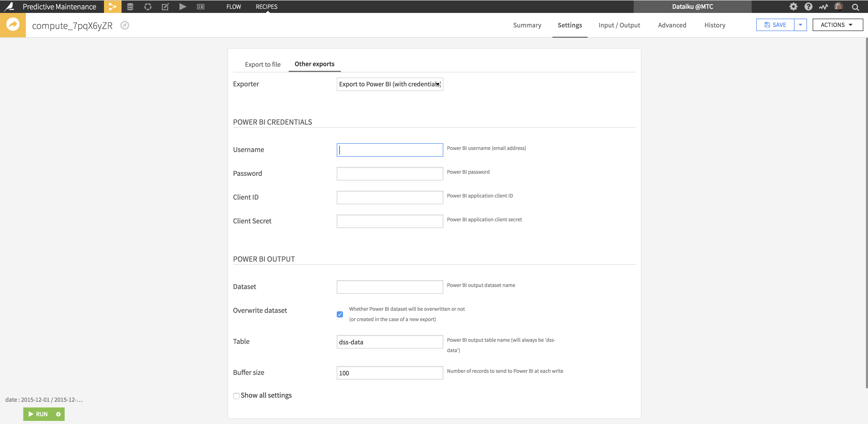This screenshot has width=868, height=424.
Task: Click into the Client Secret field
Action: pos(390,221)
